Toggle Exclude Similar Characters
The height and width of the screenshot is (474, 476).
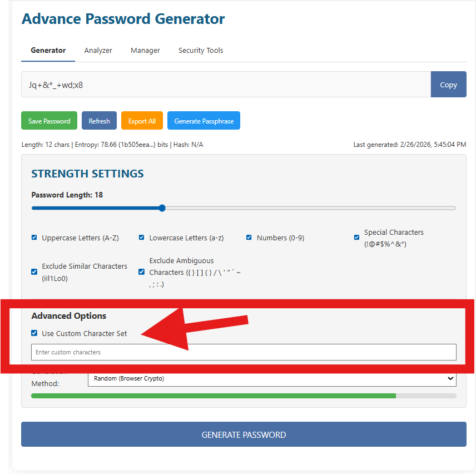34,271
